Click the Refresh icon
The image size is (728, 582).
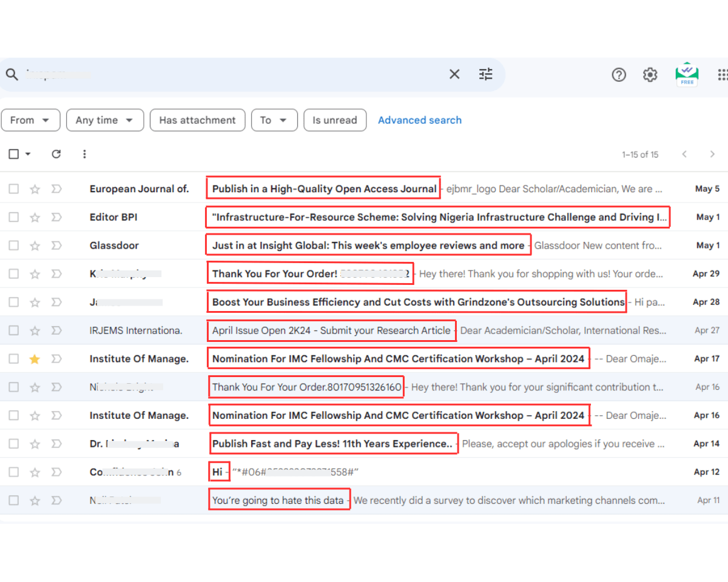click(56, 154)
